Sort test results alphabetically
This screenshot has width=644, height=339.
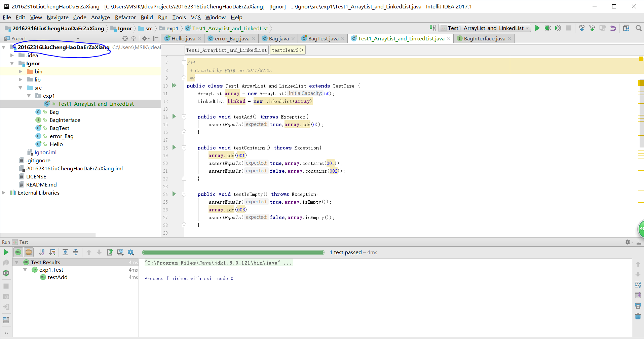pos(42,252)
